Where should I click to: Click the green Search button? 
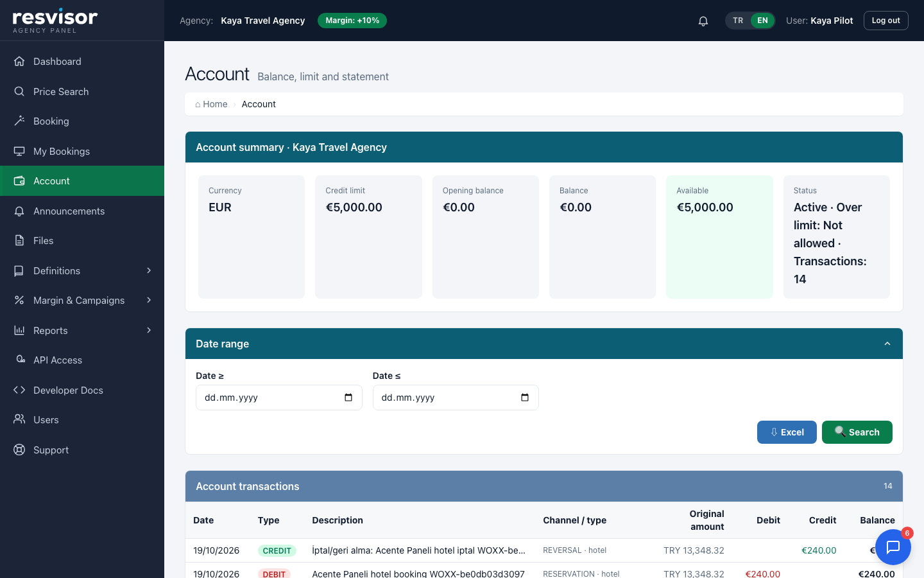coord(857,432)
